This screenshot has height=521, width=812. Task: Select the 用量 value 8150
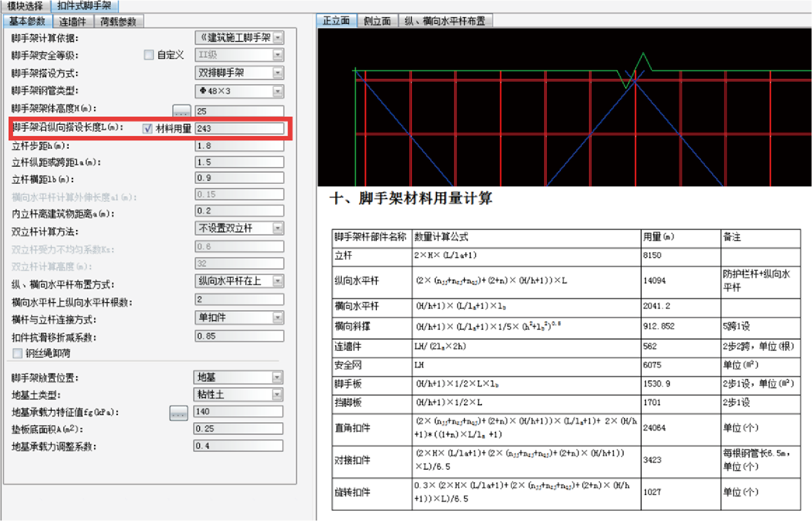(x=652, y=255)
